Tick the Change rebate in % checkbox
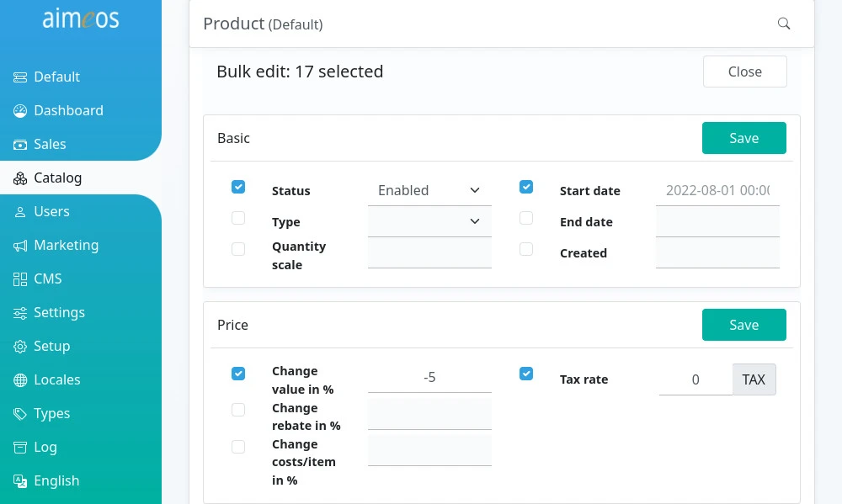The image size is (842, 504). tap(238, 410)
